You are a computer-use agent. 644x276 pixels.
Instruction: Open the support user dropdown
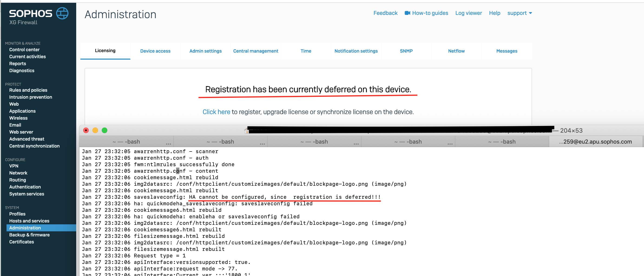pyautogui.click(x=519, y=13)
